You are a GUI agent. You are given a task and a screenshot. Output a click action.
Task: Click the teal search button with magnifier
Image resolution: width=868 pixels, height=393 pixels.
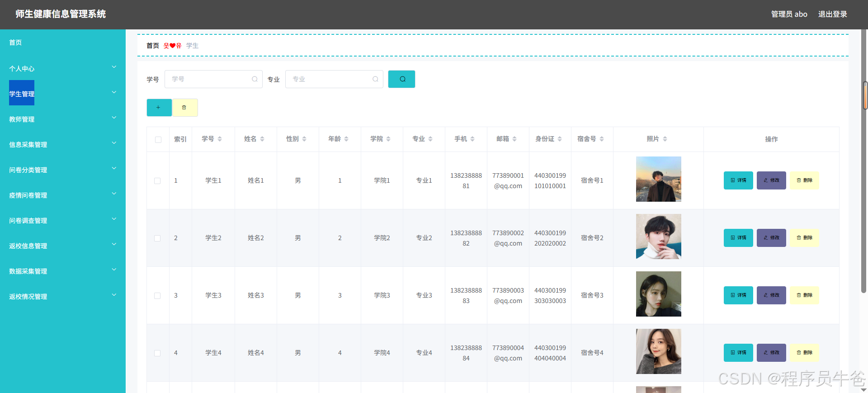[x=401, y=79]
